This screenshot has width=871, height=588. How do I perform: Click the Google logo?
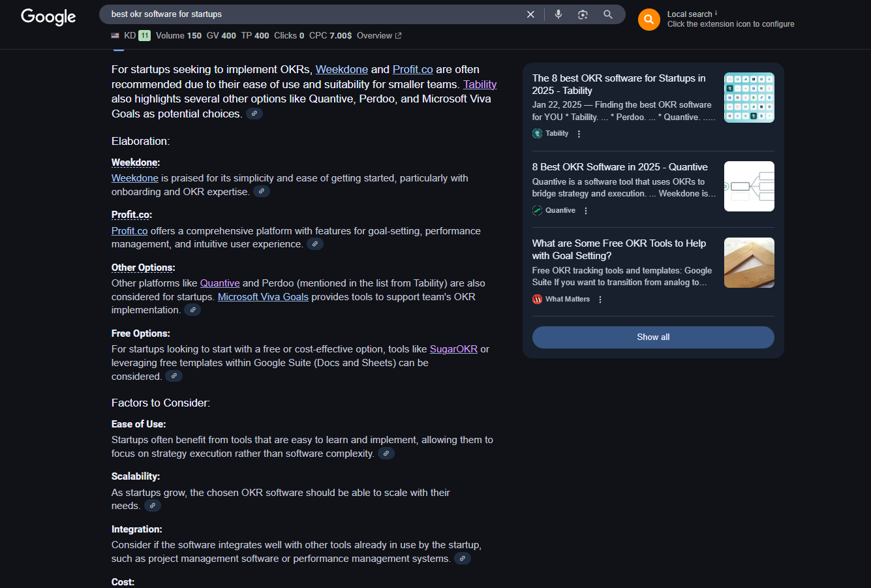coord(48,16)
